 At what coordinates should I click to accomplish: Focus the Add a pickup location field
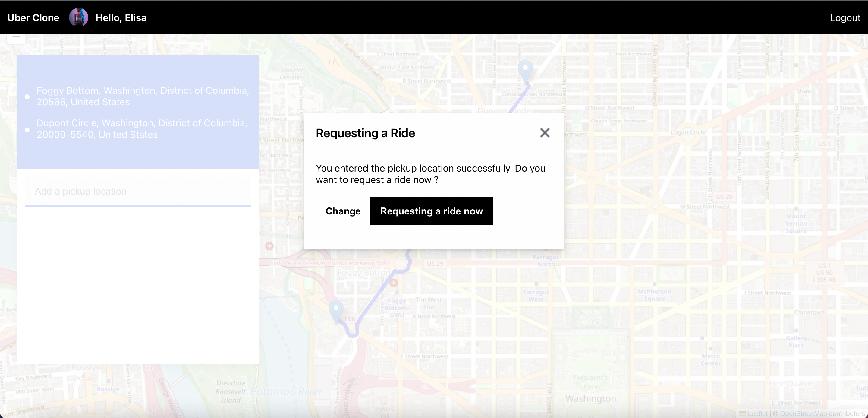(137, 191)
